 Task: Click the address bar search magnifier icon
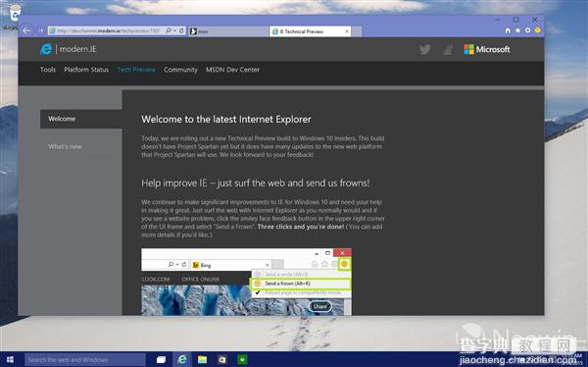pyautogui.click(x=169, y=30)
